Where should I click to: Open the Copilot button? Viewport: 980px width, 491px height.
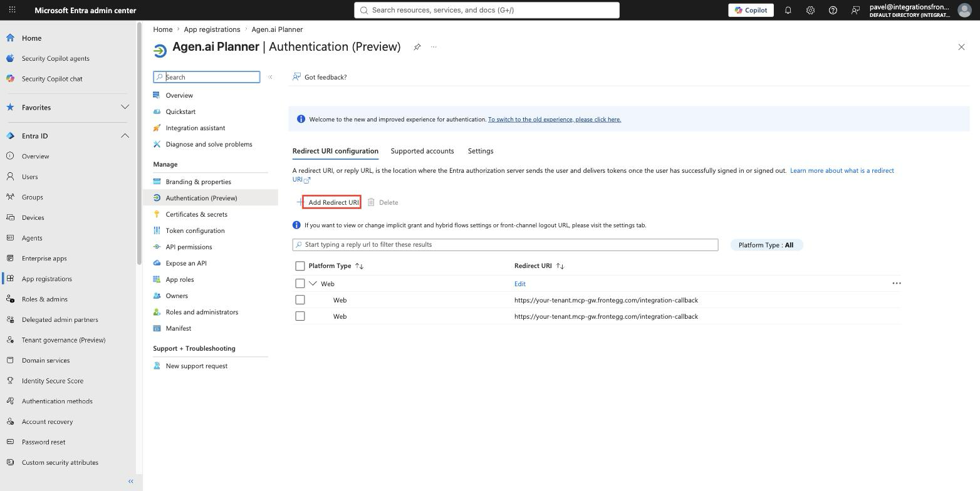[751, 10]
